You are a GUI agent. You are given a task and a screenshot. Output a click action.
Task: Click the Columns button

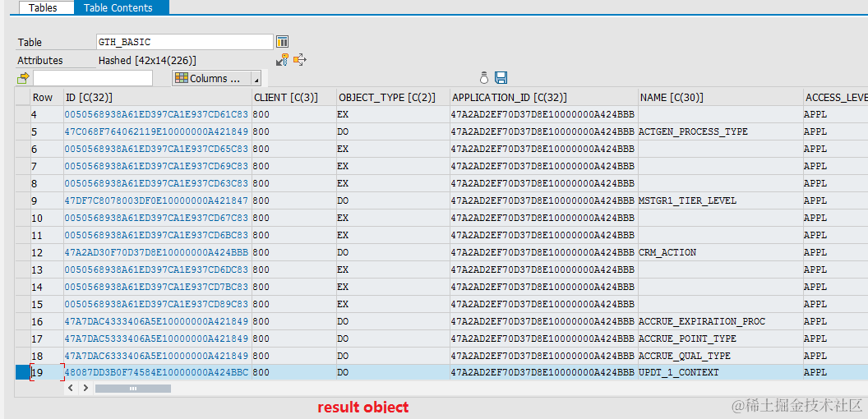pyautogui.click(x=211, y=78)
